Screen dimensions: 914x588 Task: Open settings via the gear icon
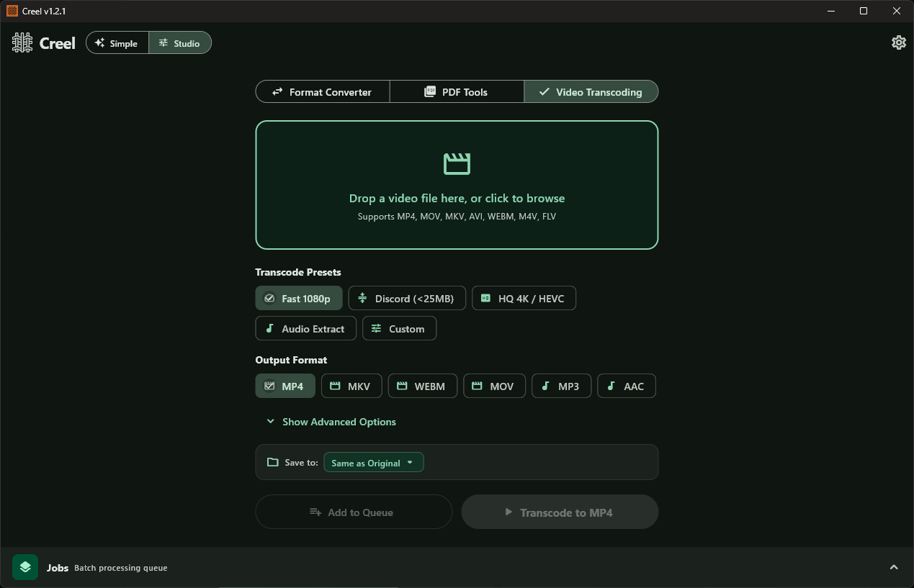click(x=898, y=42)
